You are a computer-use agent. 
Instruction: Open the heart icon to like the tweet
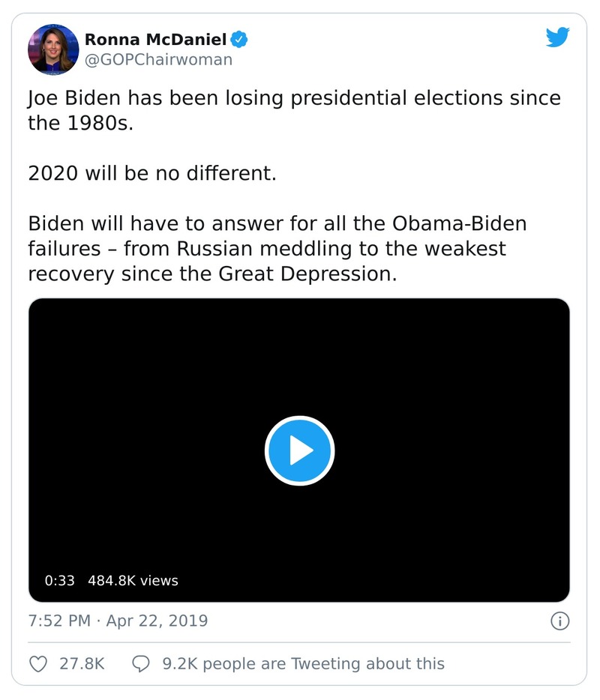pos(37,663)
